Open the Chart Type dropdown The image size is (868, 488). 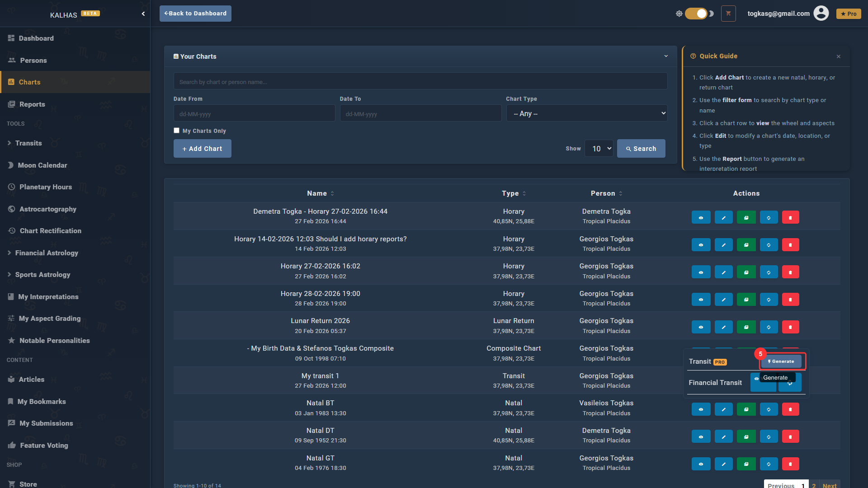coord(587,113)
